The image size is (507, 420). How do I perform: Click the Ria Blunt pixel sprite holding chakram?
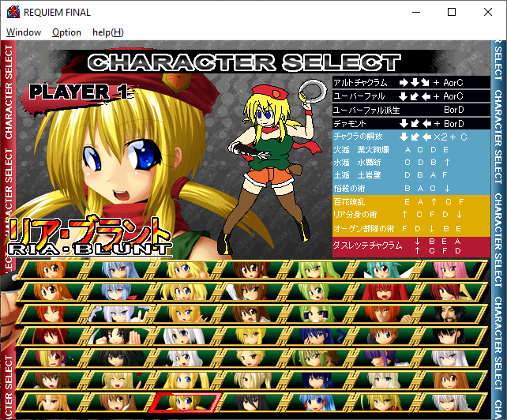point(275,167)
